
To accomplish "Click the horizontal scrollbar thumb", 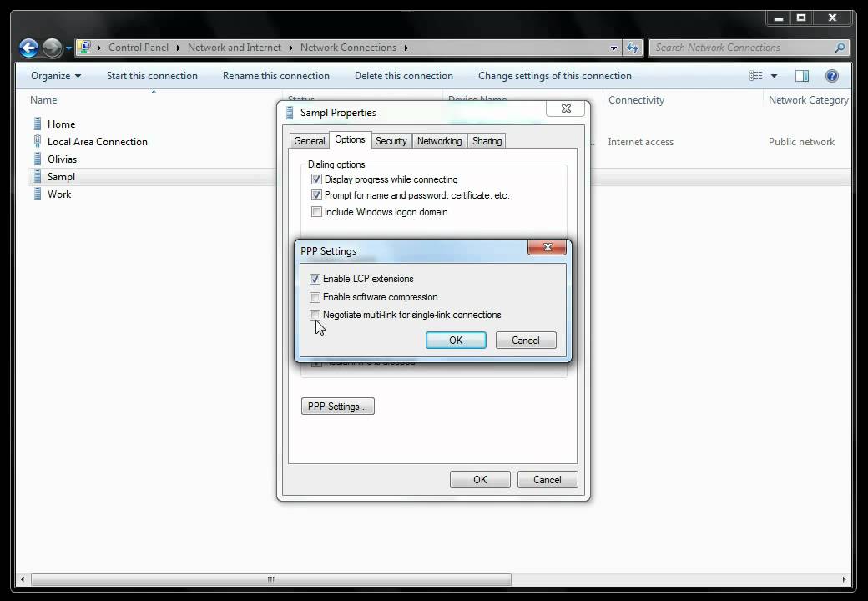I will pyautogui.click(x=271, y=579).
